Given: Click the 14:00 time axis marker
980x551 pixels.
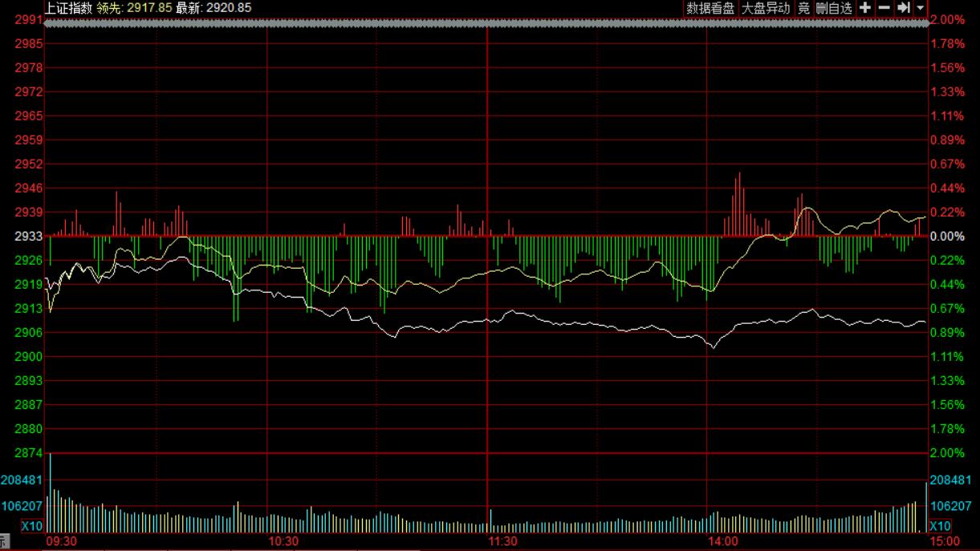Looking at the screenshot, I should click(x=722, y=542).
